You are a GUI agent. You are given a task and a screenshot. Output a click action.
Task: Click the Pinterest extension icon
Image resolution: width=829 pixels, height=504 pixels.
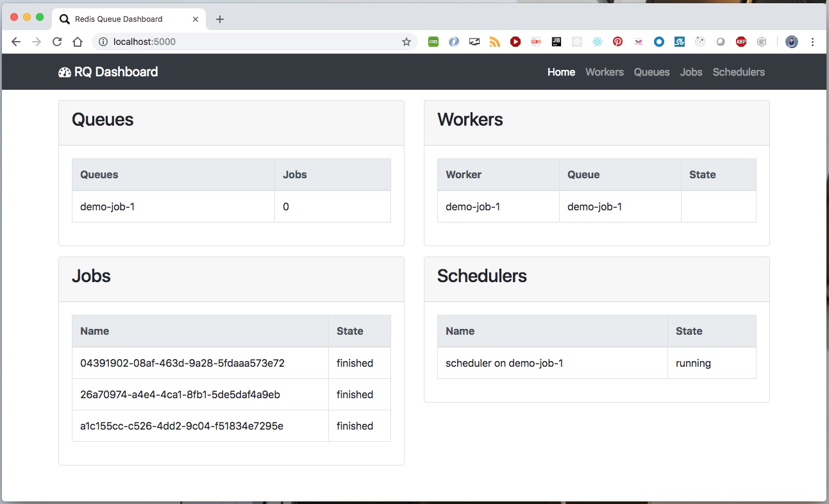tap(617, 42)
